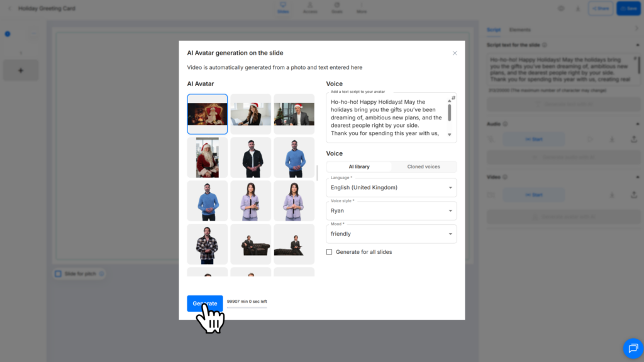Select seated Santa by fireplace avatar
The image size is (644, 362).
pyautogui.click(x=207, y=114)
